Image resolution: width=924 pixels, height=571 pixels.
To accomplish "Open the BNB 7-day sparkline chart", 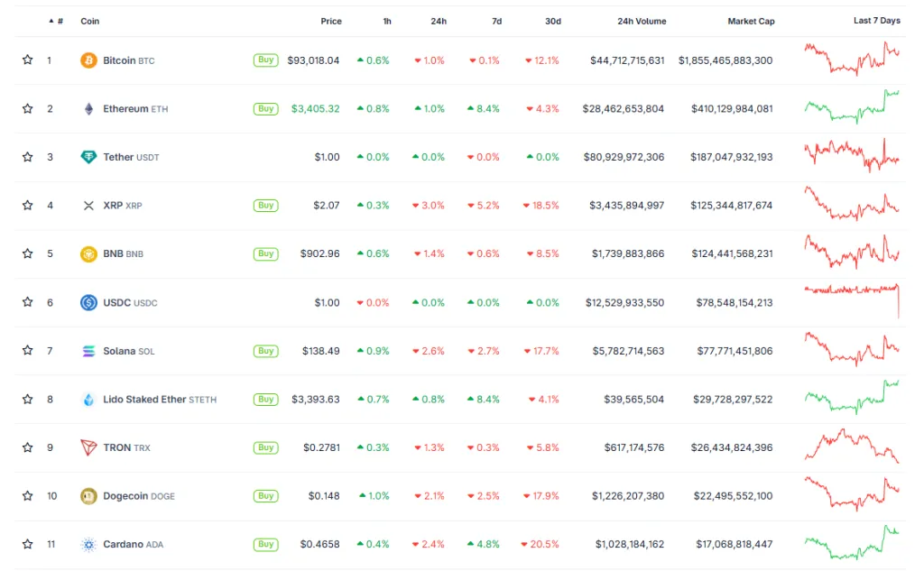I will point(851,253).
